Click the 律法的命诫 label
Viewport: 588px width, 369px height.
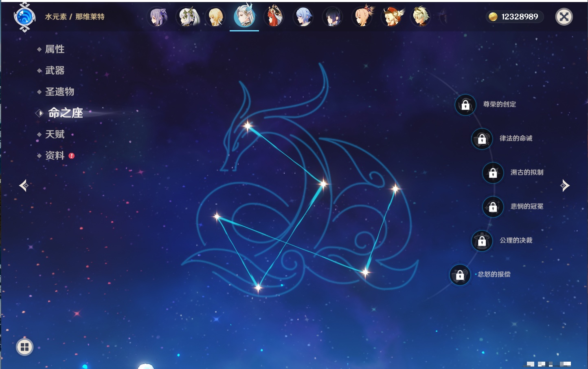516,138
